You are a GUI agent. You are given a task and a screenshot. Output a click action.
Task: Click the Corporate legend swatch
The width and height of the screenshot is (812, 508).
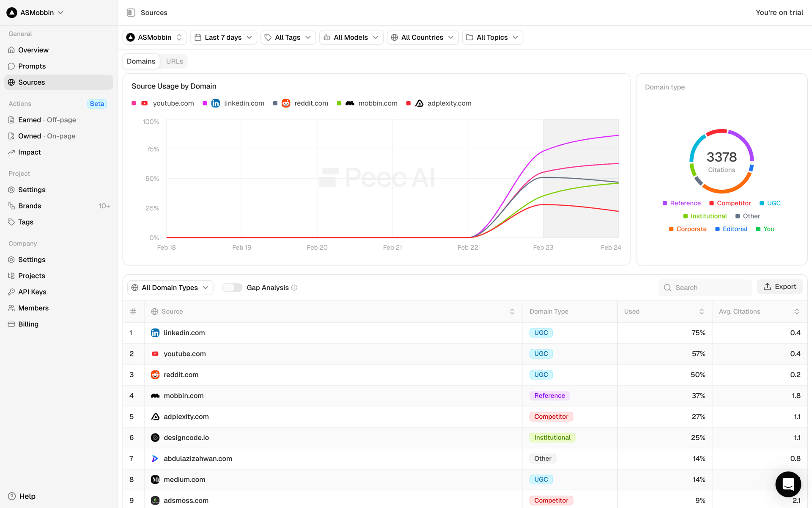pyautogui.click(x=671, y=229)
